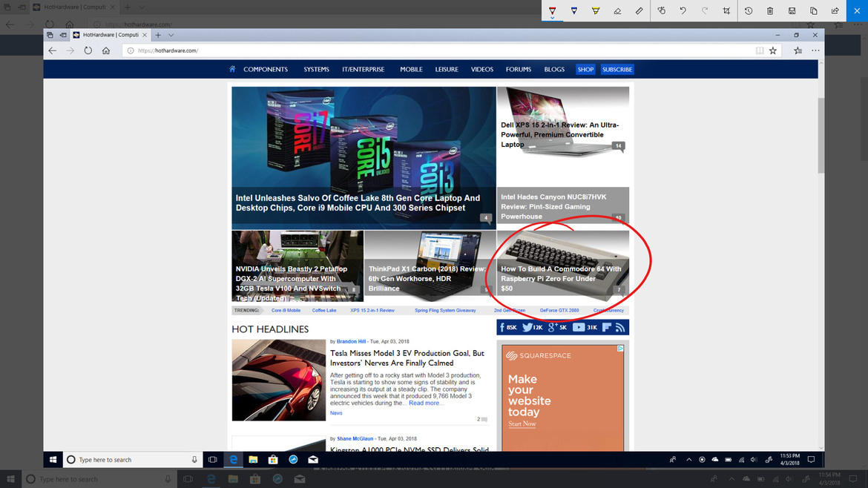Image resolution: width=868 pixels, height=488 pixels.
Task: Open the IT/ENTERPRISE menu
Action: [x=363, y=69]
